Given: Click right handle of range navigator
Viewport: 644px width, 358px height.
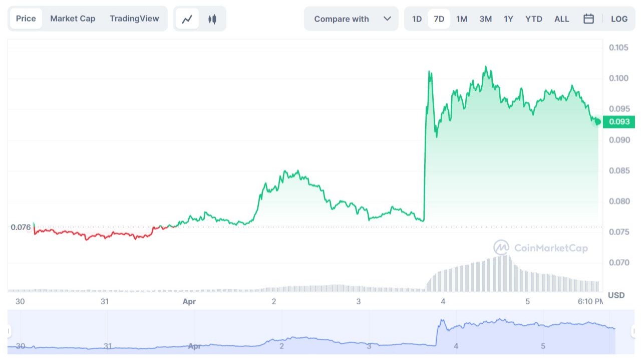Looking at the screenshot, I should point(633,331).
